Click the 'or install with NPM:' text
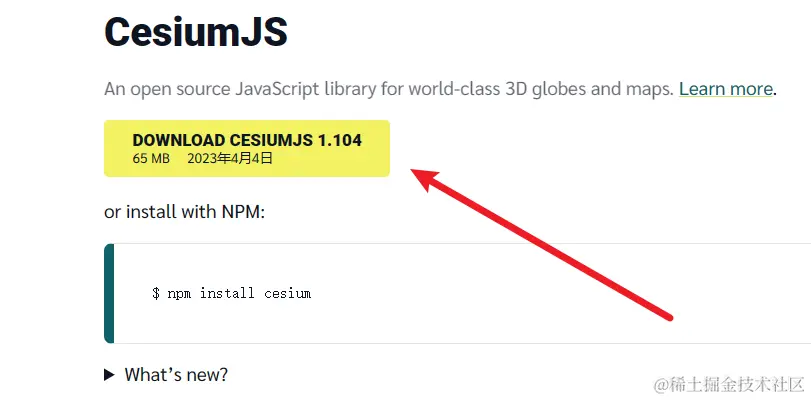Viewport: 811px width, 400px height. point(185,212)
